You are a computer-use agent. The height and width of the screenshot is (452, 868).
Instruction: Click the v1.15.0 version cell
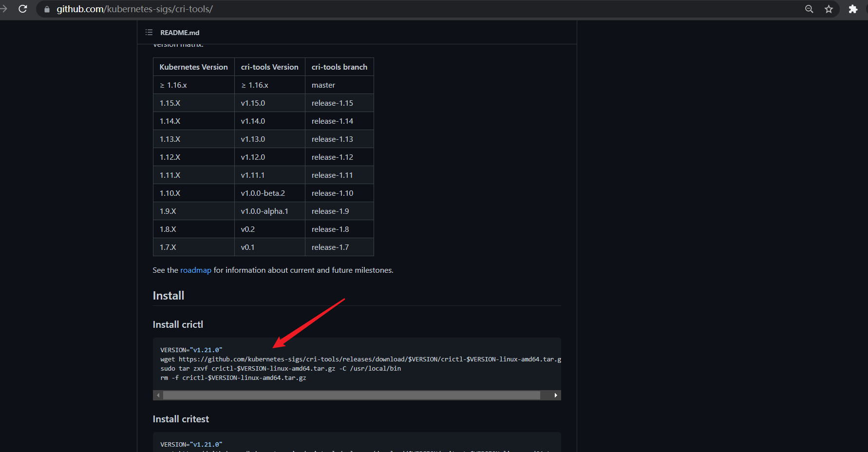270,103
